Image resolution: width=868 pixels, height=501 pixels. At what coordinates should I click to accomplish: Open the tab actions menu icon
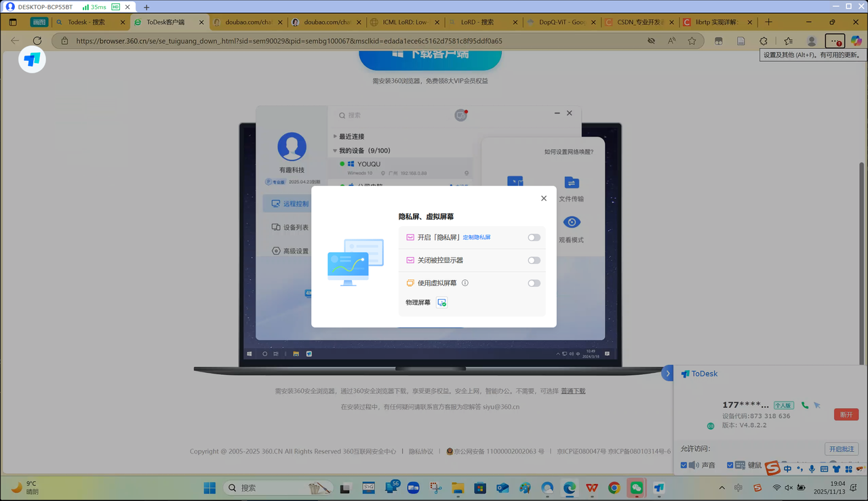coord(13,22)
